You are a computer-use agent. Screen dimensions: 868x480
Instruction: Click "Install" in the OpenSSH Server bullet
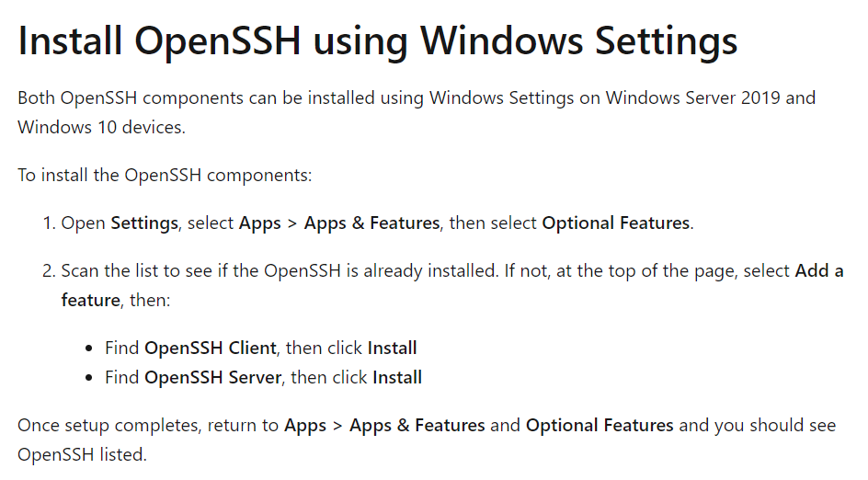coord(397,377)
